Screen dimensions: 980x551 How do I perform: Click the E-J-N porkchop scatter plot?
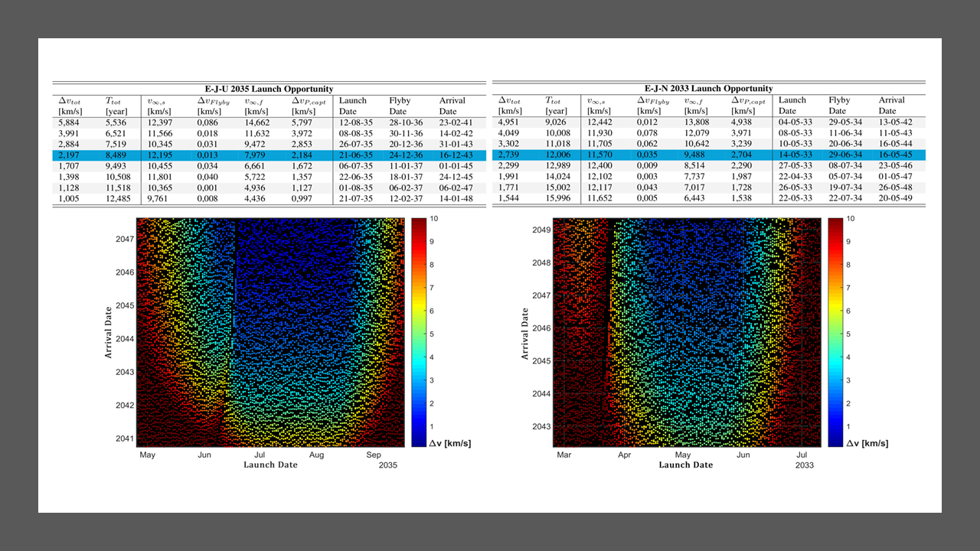[687, 332]
